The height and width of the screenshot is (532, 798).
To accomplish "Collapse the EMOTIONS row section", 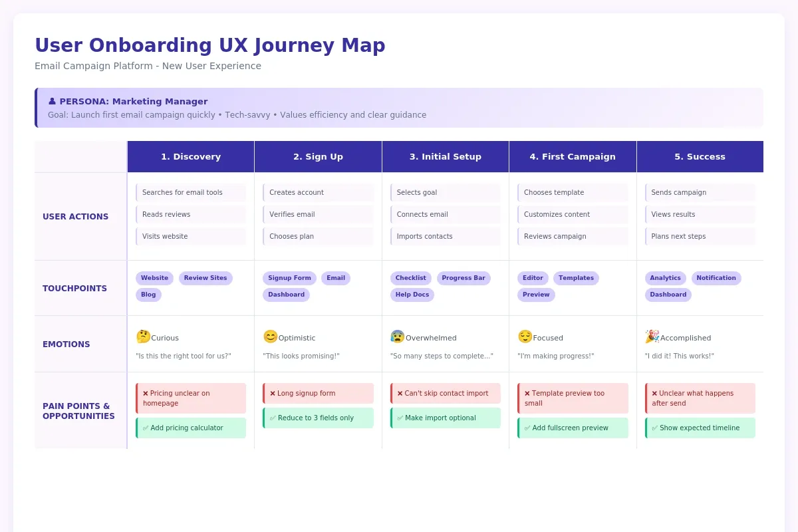I will (66, 344).
